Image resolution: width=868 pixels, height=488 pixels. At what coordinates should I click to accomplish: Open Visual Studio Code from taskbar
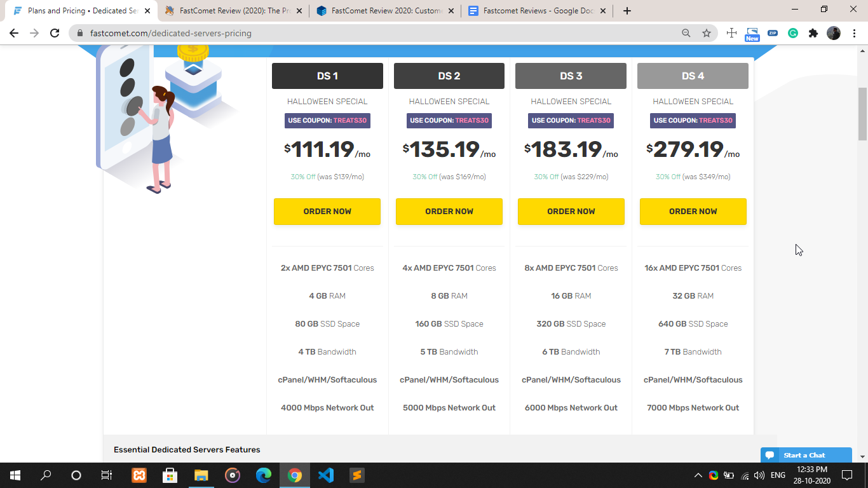point(326,475)
